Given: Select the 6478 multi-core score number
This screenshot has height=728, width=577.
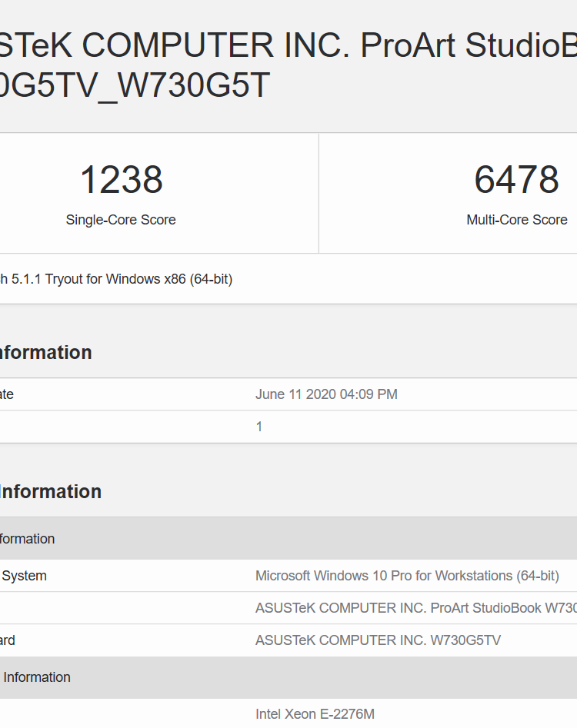Looking at the screenshot, I should tap(516, 180).
